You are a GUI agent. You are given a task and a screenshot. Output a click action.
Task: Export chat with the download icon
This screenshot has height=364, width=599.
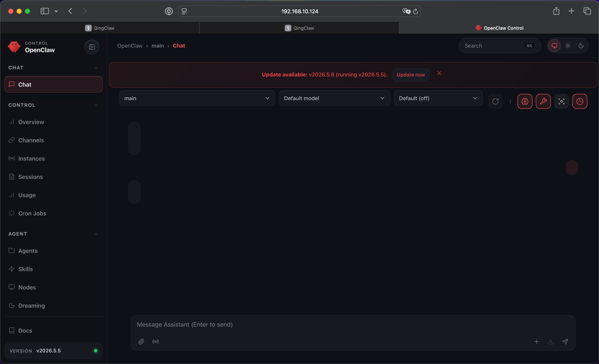tap(551, 342)
